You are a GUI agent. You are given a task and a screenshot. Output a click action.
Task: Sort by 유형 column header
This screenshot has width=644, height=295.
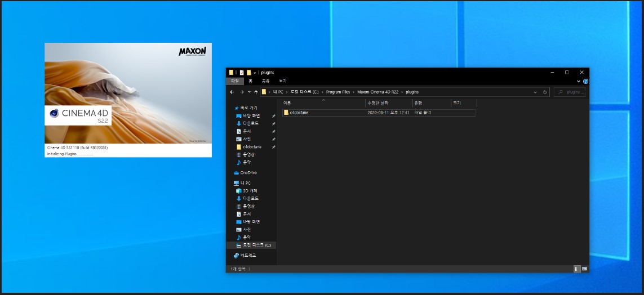pyautogui.click(x=431, y=103)
